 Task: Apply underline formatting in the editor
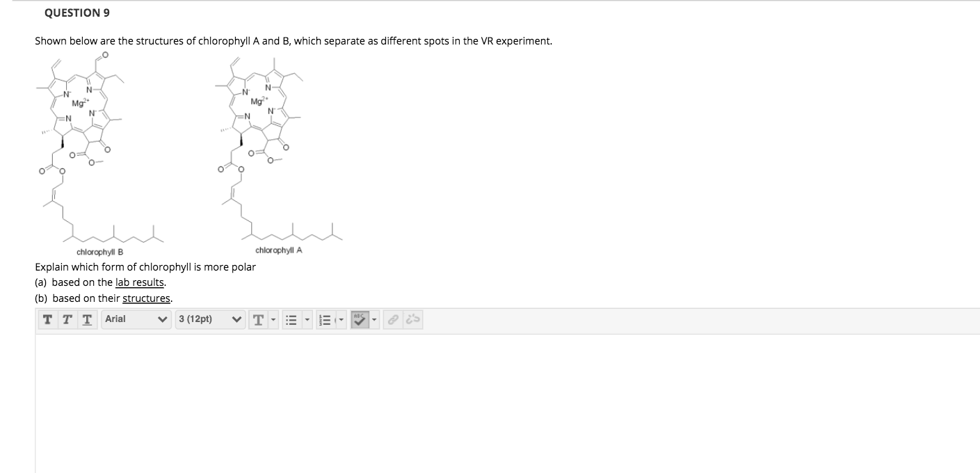coord(85,320)
